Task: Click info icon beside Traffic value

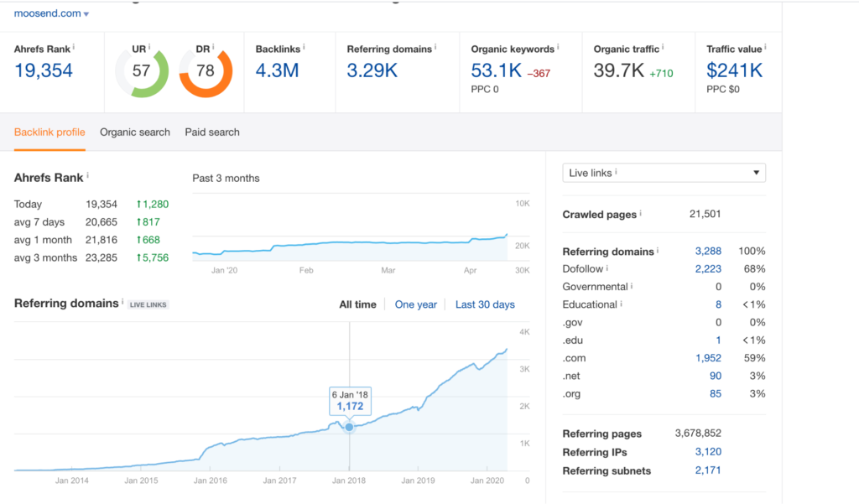Action: [763, 47]
